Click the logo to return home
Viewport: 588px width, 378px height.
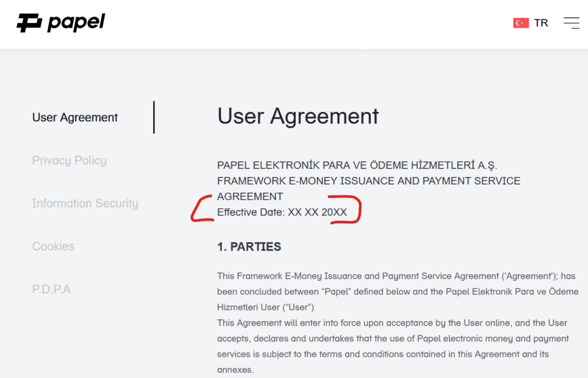60,22
